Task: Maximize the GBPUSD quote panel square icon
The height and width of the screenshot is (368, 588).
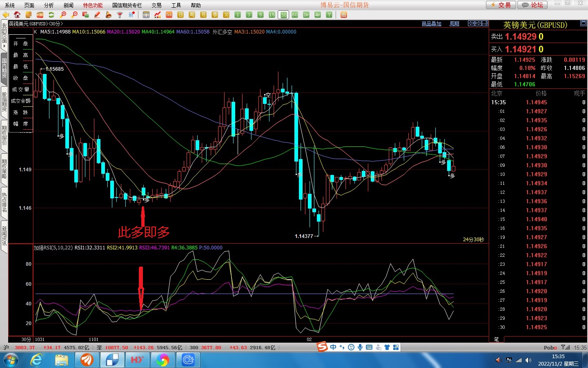Action: click(x=584, y=24)
